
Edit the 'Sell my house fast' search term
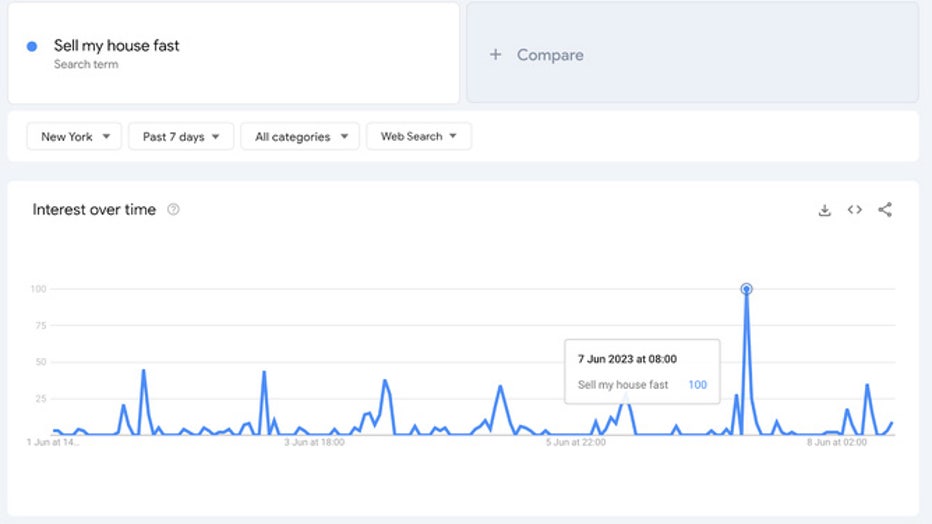tap(117, 46)
